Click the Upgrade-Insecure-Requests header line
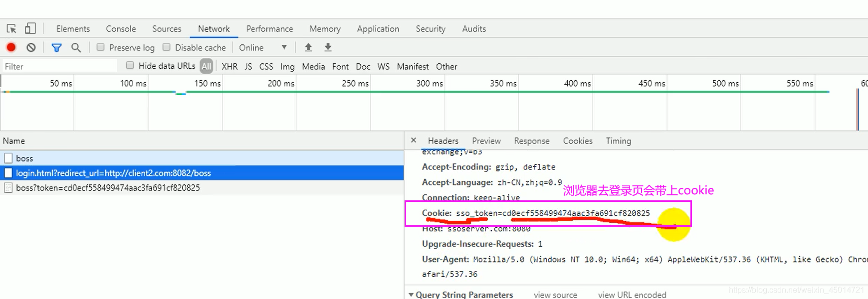The image size is (868, 299). point(482,244)
